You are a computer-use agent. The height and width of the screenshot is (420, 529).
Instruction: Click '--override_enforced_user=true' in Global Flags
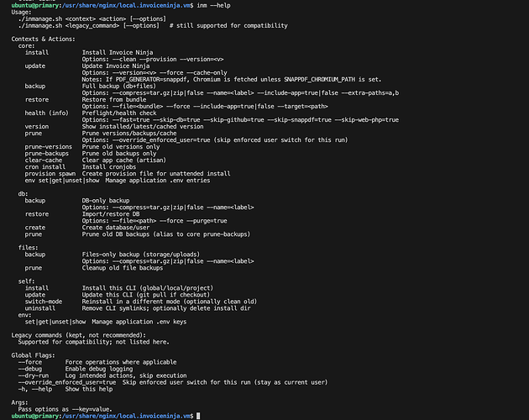[x=67, y=382]
